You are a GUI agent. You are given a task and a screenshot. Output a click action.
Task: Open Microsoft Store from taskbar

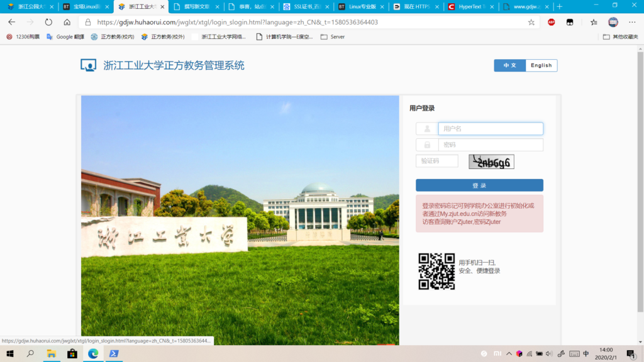pos(72,353)
